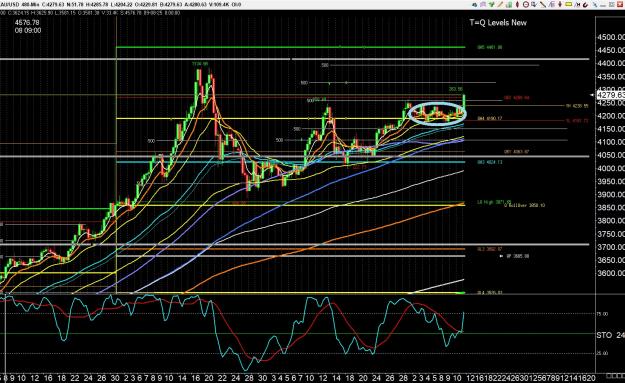
Task: Click the yellow rectangle label icon
Action: pos(569,4)
